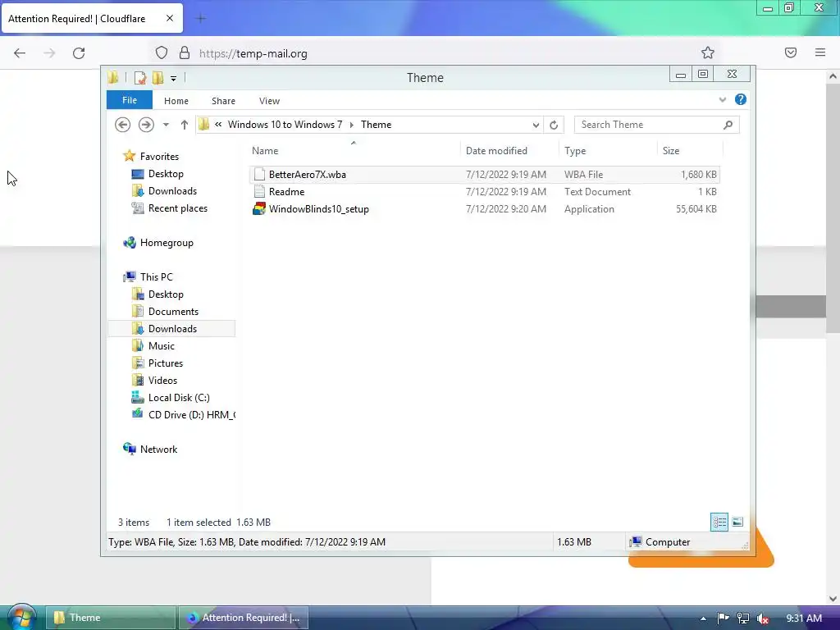The width and height of the screenshot is (840, 630).
Task: Open address bar history dropdown
Action: [535, 125]
